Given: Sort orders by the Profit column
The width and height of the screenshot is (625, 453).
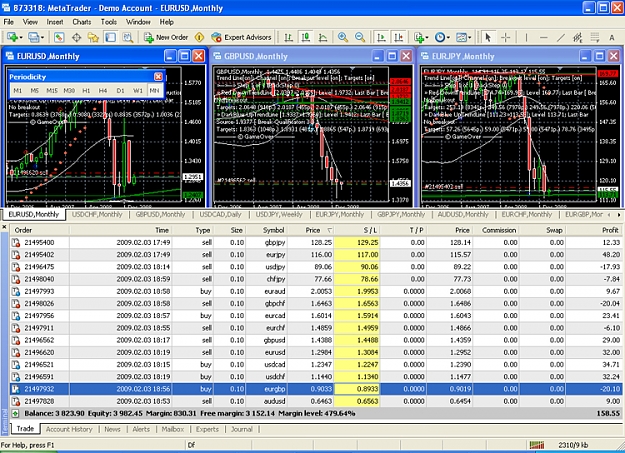Looking at the screenshot, I should [x=596, y=230].
